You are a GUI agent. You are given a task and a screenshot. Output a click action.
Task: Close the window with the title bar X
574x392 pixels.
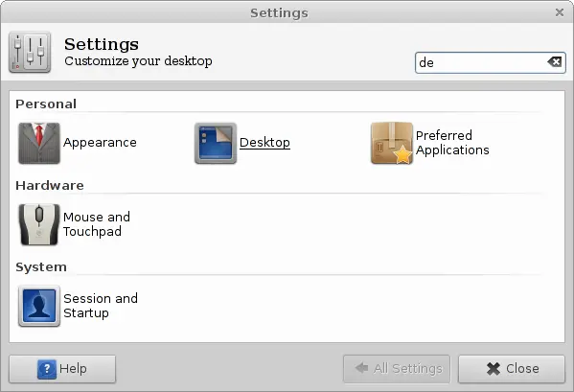(560, 12)
